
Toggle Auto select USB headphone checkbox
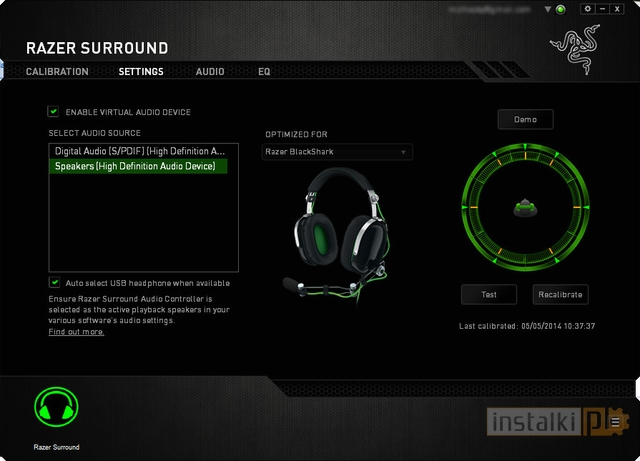pyautogui.click(x=54, y=283)
